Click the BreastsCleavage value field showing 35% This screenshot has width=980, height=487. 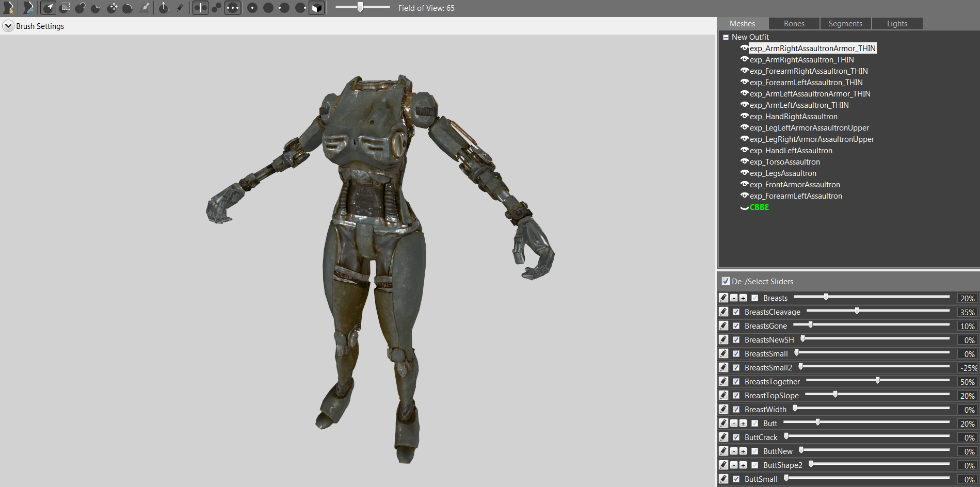pos(967,312)
